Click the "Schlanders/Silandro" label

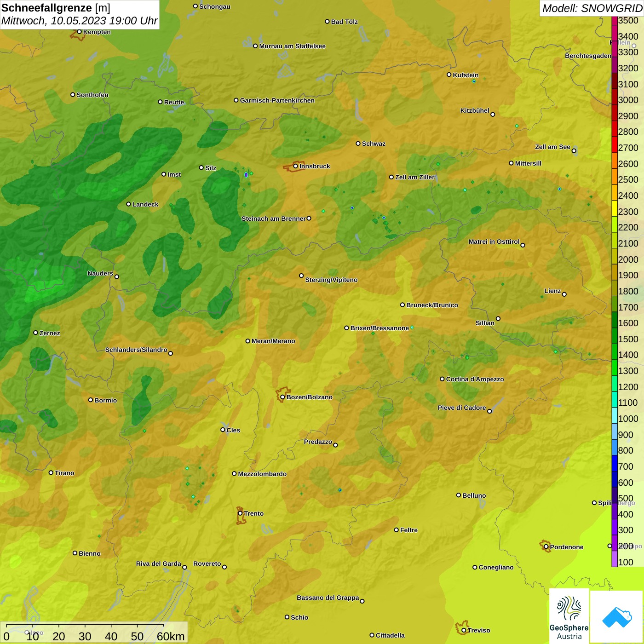tap(136, 350)
